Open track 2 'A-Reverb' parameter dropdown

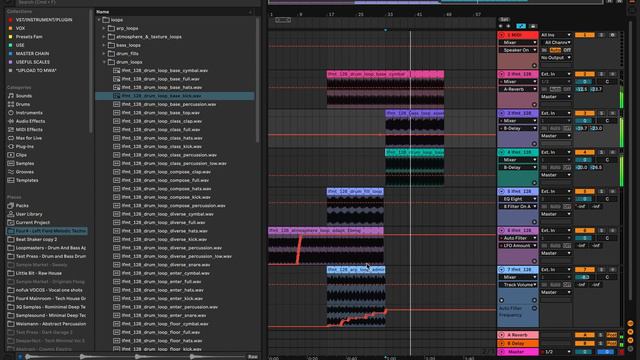[x=518, y=89]
